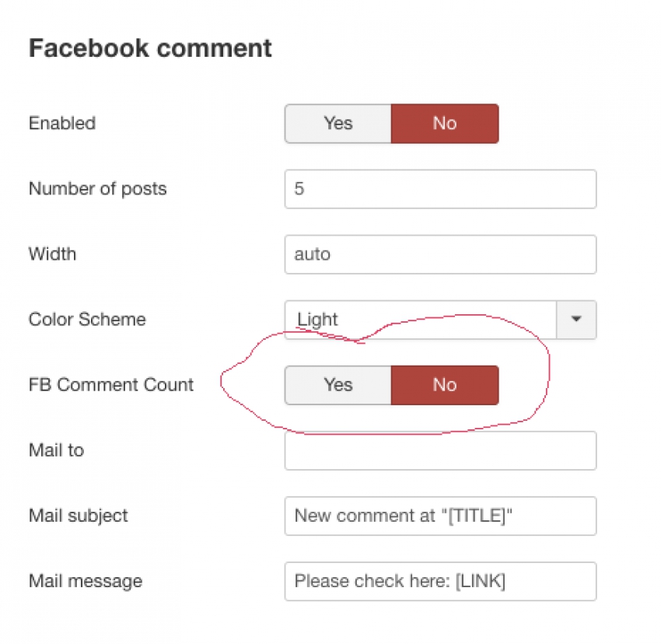The image size is (661, 644).
Task: Set Enabled to Yes
Action: pos(338,124)
